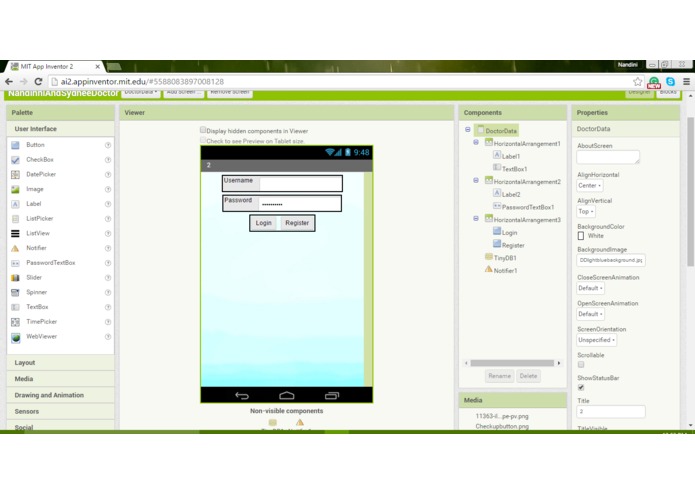Click the browser back arrow
The width and height of the screenshot is (695, 494).
[9, 82]
